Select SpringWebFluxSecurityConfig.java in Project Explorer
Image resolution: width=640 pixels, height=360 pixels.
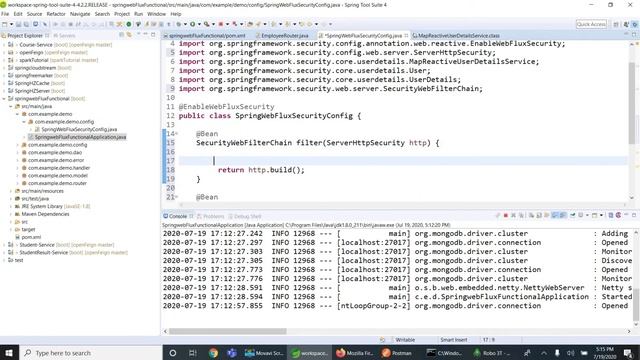(79, 129)
